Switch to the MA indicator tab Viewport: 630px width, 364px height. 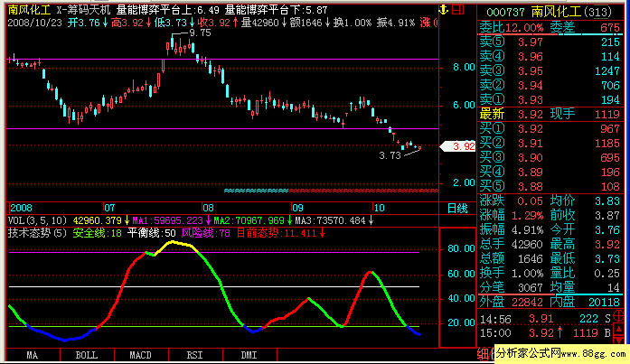coord(33,355)
